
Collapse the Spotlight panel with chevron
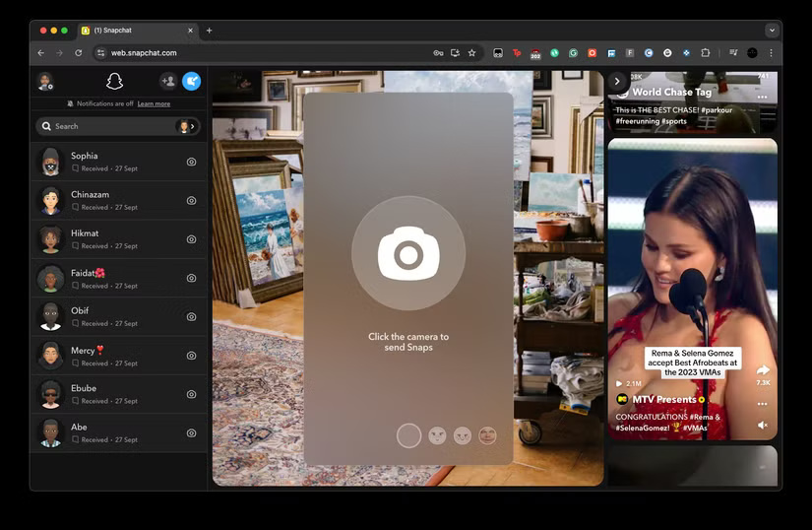pos(617,82)
